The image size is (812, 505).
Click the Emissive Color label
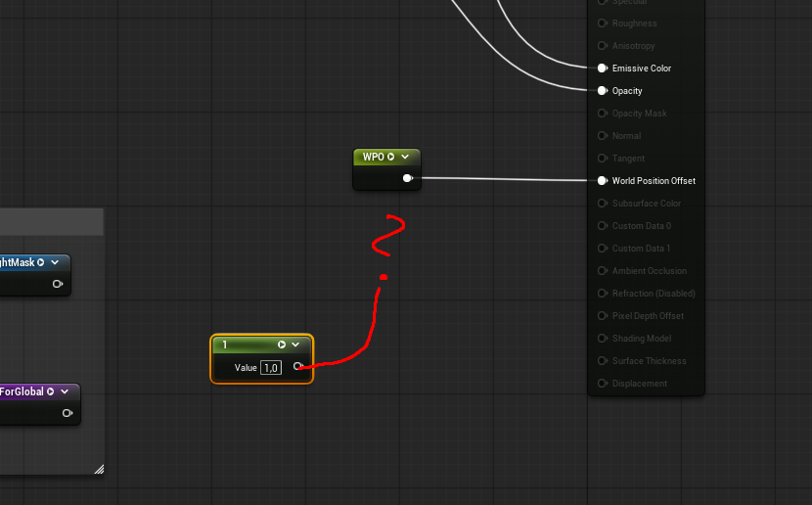pyautogui.click(x=642, y=69)
